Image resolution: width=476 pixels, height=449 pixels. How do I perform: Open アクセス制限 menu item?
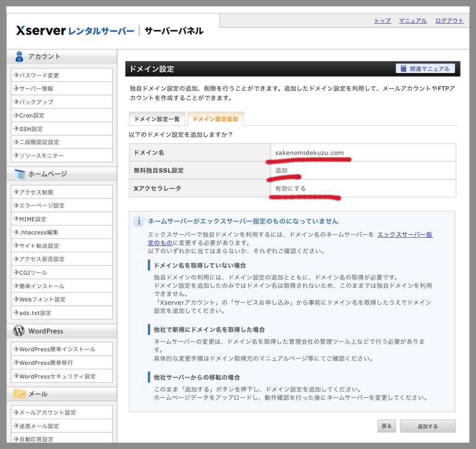pos(62,192)
